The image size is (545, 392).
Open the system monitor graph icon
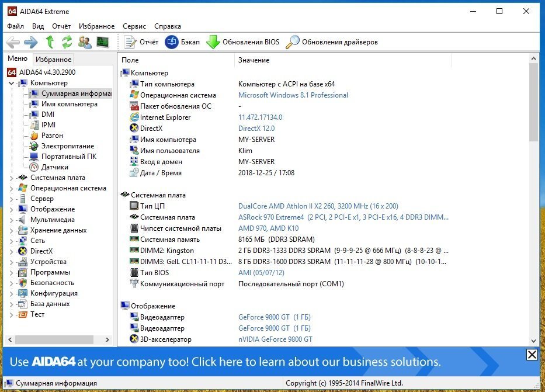[103, 42]
